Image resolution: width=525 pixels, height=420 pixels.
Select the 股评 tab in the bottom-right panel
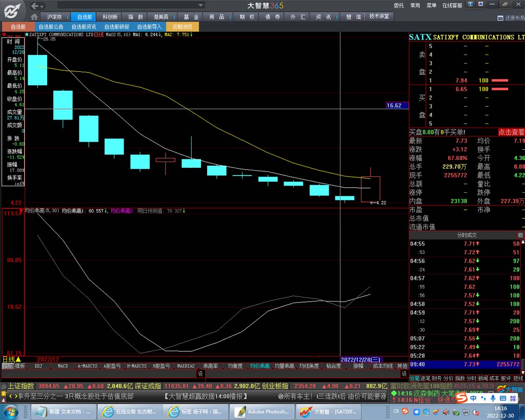(506, 378)
